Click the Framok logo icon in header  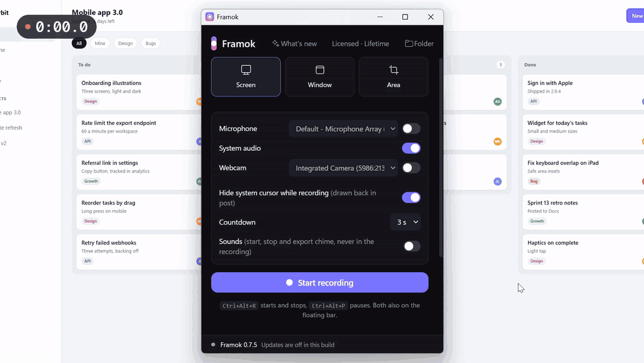coord(214,44)
